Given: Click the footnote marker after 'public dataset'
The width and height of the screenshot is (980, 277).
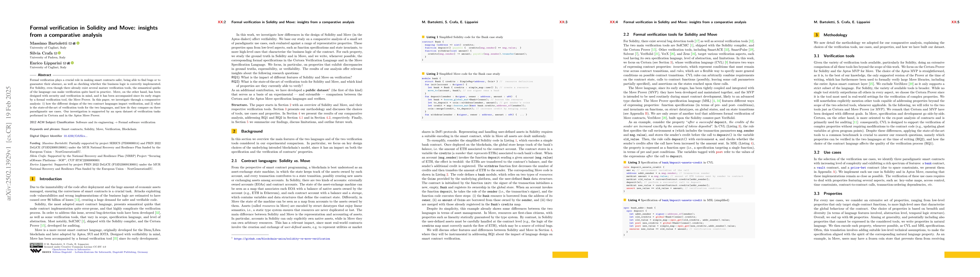Looking at the screenshot, I should click(329, 90).
